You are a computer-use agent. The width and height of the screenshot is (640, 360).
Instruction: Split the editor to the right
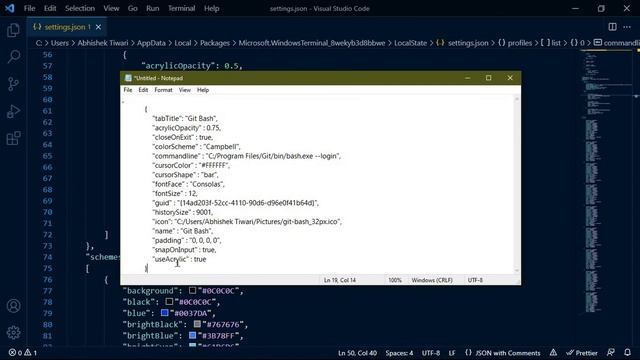tap(612, 27)
